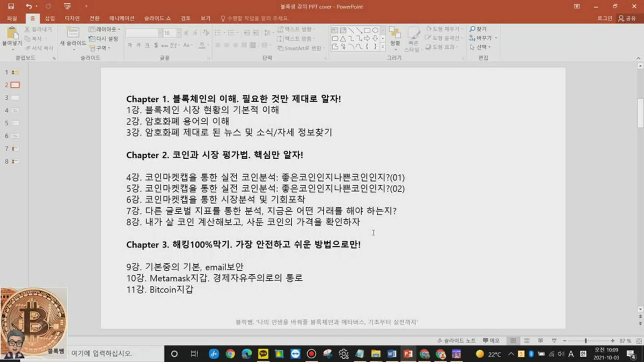Toggle the Notes (슬라이드 노트) pane
The image size is (644, 362).
click(457, 341)
